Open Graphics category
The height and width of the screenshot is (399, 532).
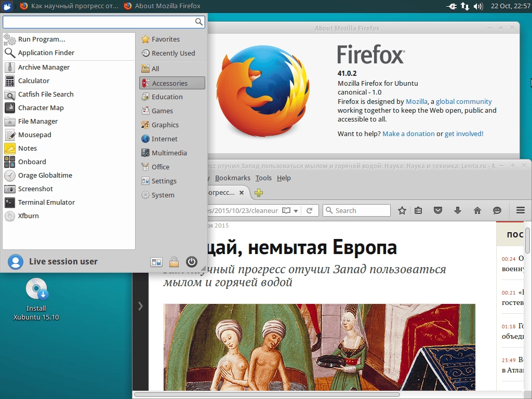tap(172, 125)
